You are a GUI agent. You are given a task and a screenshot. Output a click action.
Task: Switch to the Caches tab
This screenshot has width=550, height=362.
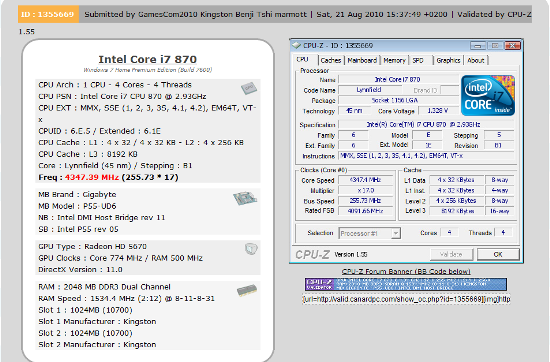(x=331, y=60)
